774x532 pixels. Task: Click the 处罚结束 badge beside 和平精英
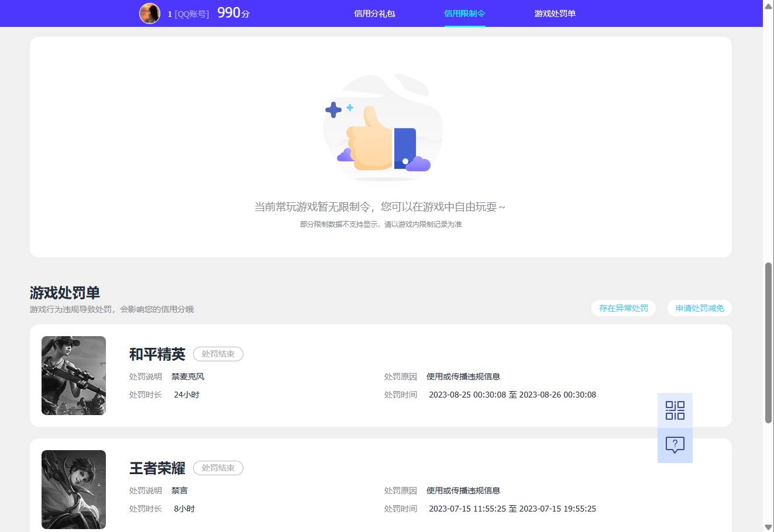tap(218, 354)
